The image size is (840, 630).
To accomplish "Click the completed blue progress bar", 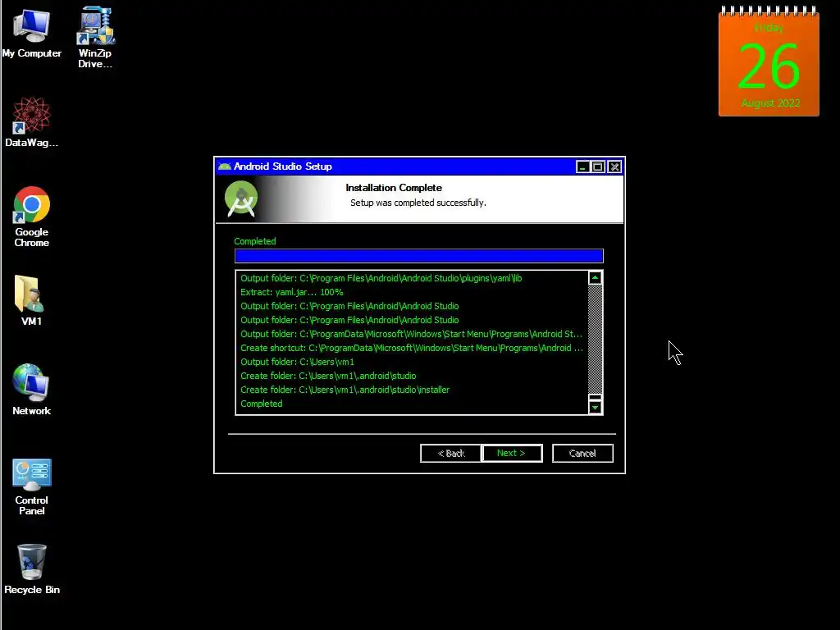I will point(419,256).
